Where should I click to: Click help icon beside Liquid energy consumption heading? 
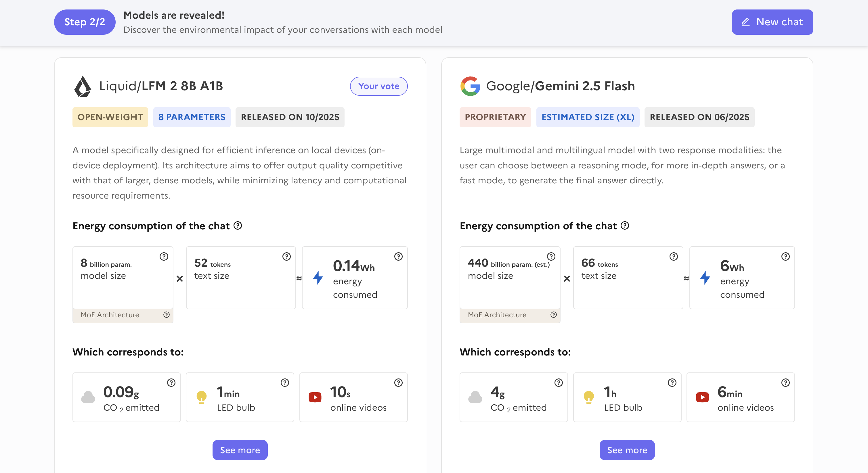[238, 226]
